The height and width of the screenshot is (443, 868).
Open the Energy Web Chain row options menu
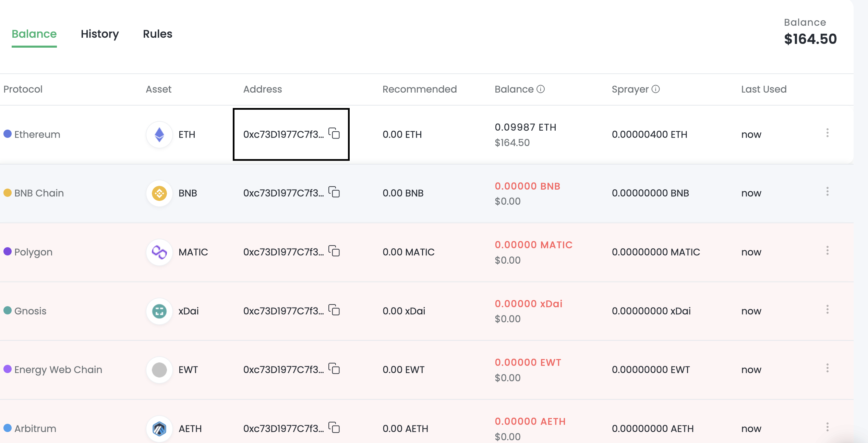point(827,368)
